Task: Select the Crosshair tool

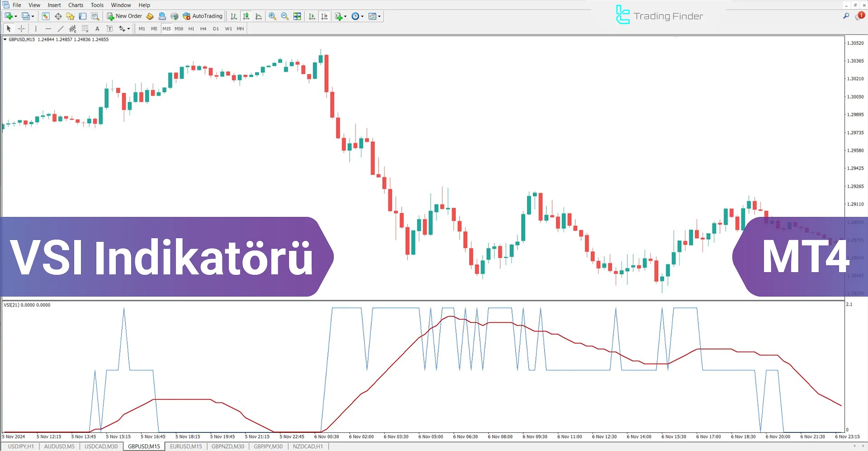Action: [21, 28]
